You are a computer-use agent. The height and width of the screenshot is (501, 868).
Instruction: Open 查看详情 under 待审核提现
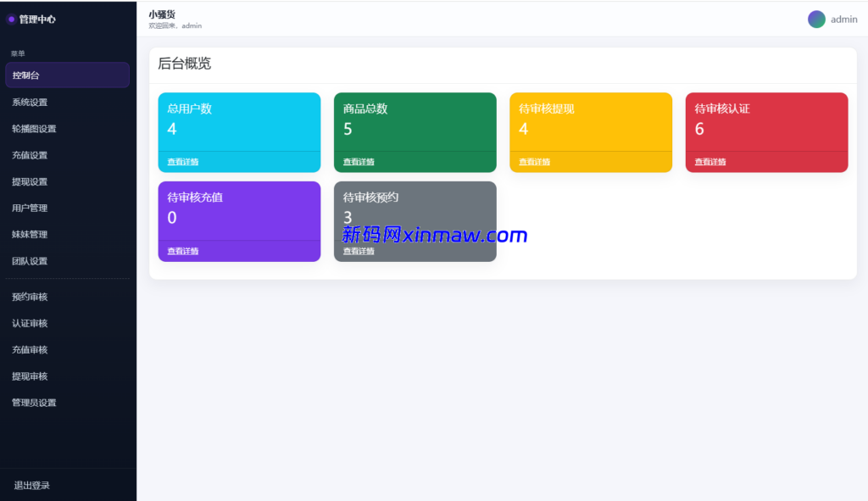pyautogui.click(x=534, y=162)
